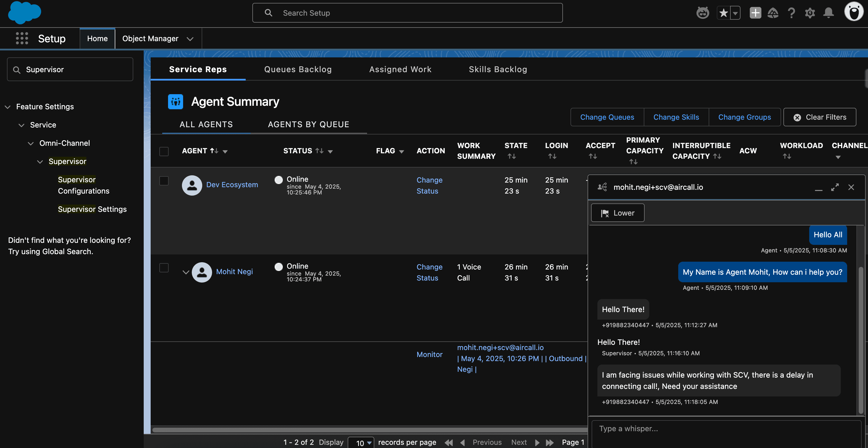Image resolution: width=868 pixels, height=448 pixels.
Task: Check the checkbox for Dev Ecosystem
Action: (164, 181)
